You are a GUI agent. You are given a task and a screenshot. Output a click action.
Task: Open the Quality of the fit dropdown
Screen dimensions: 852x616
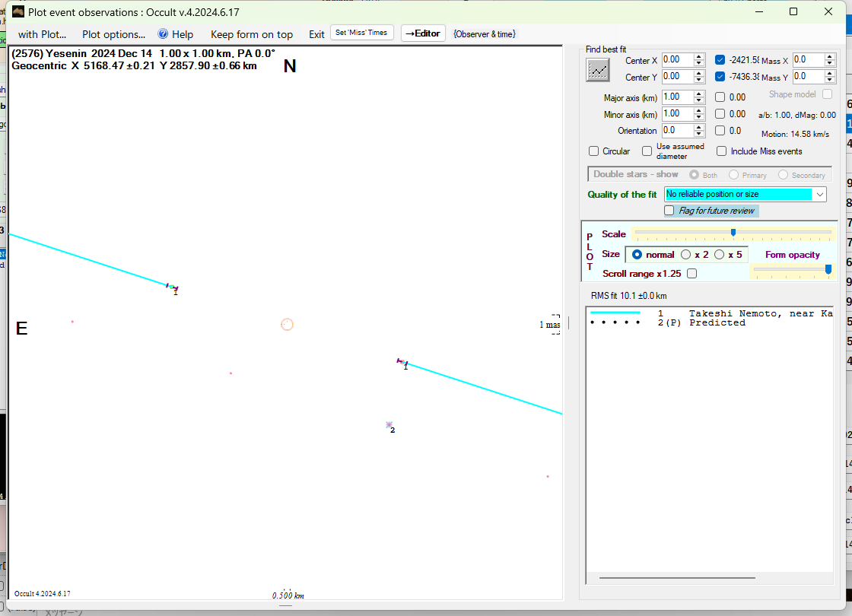pyautogui.click(x=819, y=195)
